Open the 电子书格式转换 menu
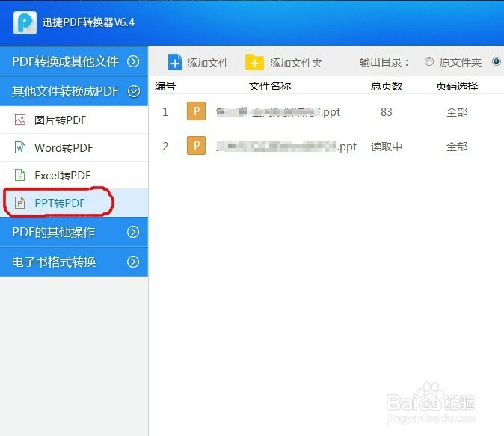The height and width of the screenshot is (436, 504). tap(74, 262)
